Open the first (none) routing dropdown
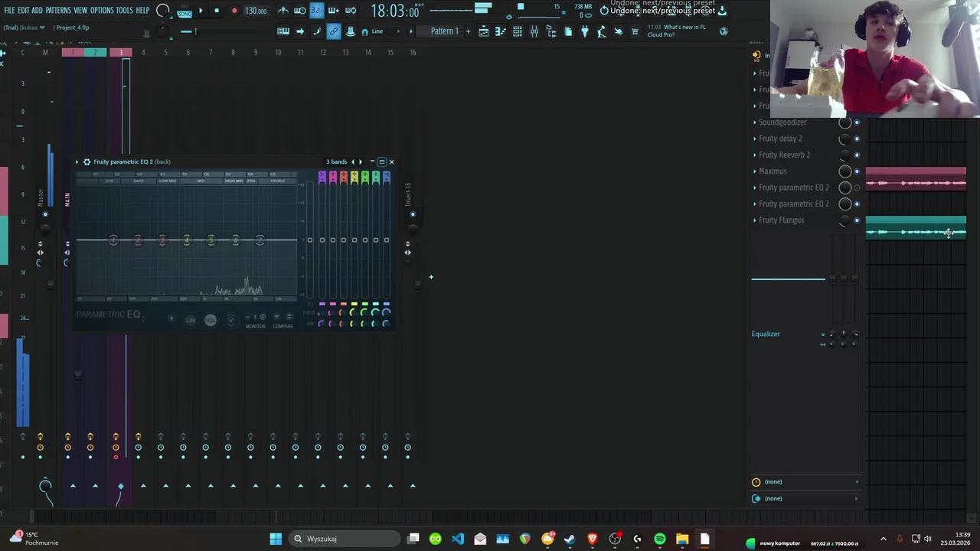980x551 pixels. pyautogui.click(x=805, y=482)
